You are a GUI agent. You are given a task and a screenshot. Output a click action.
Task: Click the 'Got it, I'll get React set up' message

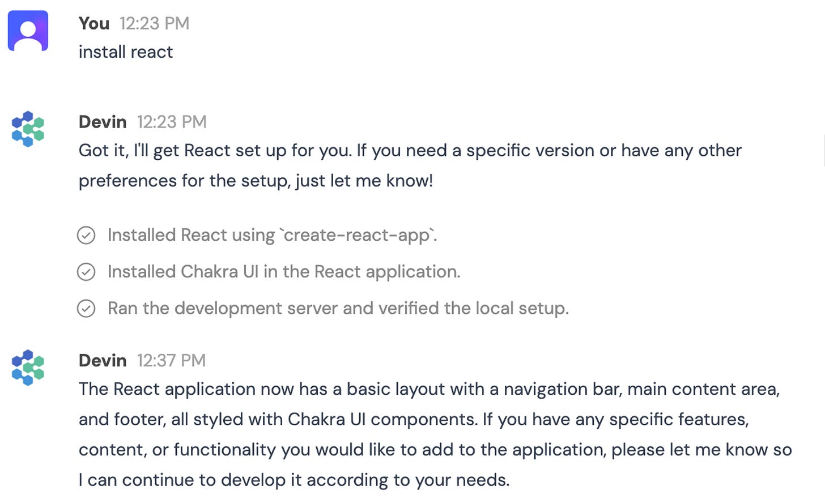point(410,165)
